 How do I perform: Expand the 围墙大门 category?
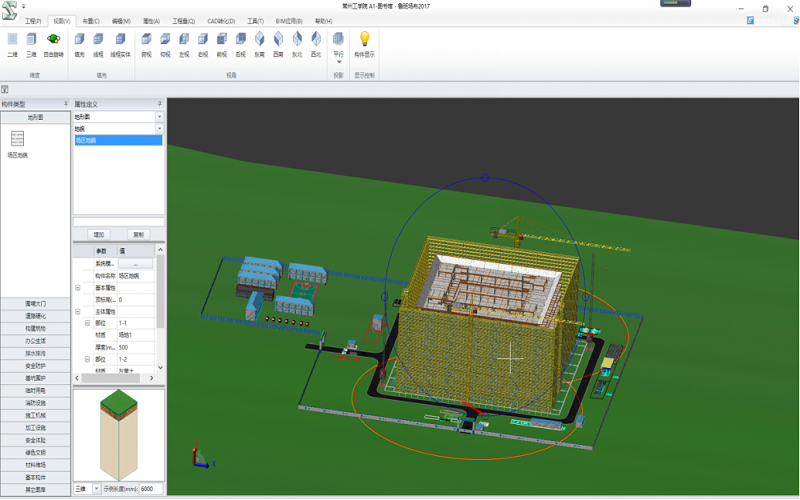click(x=35, y=304)
